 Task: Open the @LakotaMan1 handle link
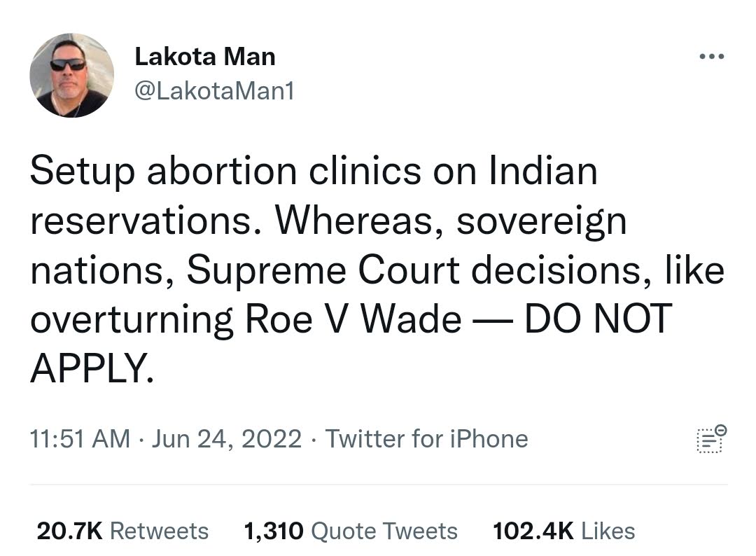pos(214,90)
